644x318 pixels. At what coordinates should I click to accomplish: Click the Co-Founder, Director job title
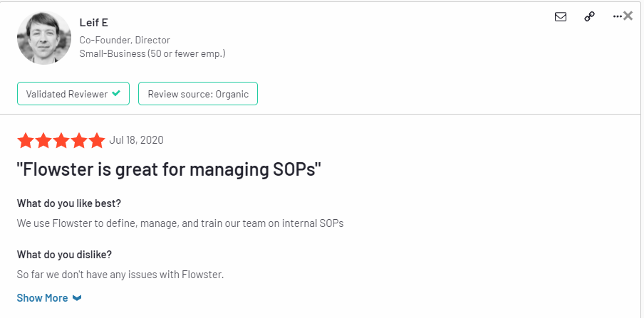(x=125, y=41)
